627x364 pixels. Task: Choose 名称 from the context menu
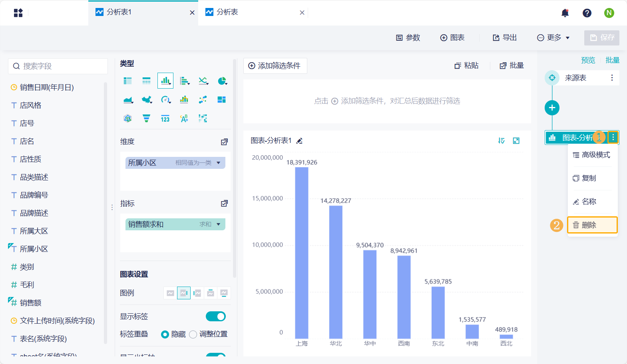(593, 202)
